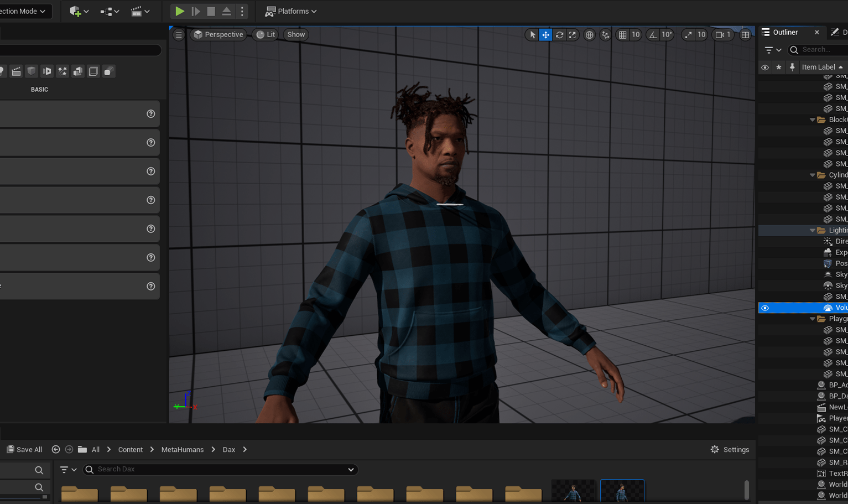
Task: Click the star favorites column header
Action: click(x=779, y=67)
